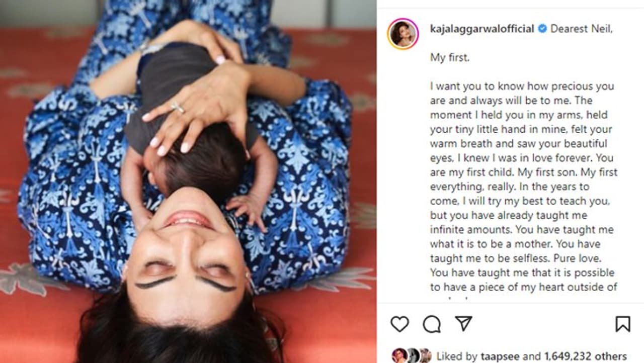Like the post with the heart icon
This screenshot has height=363, width=644.
(x=399, y=324)
